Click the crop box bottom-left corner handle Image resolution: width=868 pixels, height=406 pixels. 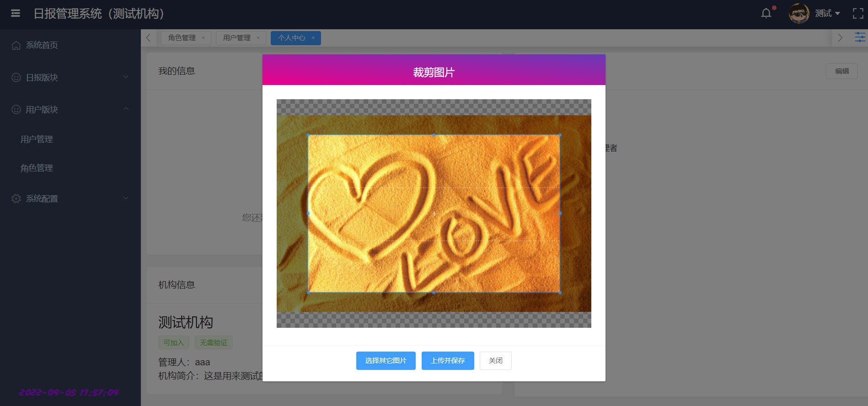pos(308,293)
